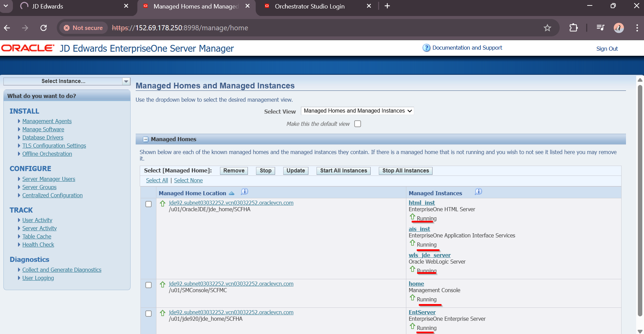The width and height of the screenshot is (644, 334).
Task: Switch to the Orchestrator Studio Login tab
Action: 309,6
